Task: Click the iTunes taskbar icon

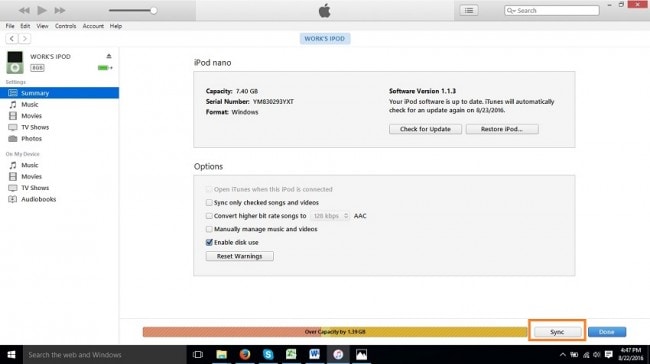Action: click(338, 354)
